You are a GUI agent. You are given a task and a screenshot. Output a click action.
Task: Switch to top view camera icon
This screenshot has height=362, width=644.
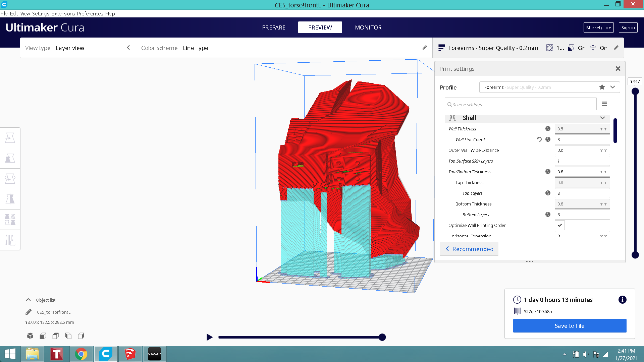point(56,336)
